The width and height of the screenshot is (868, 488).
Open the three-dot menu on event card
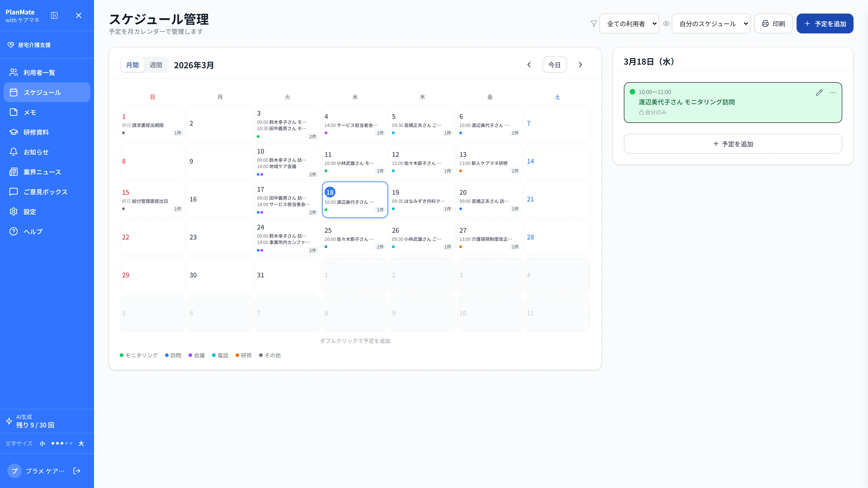(833, 93)
